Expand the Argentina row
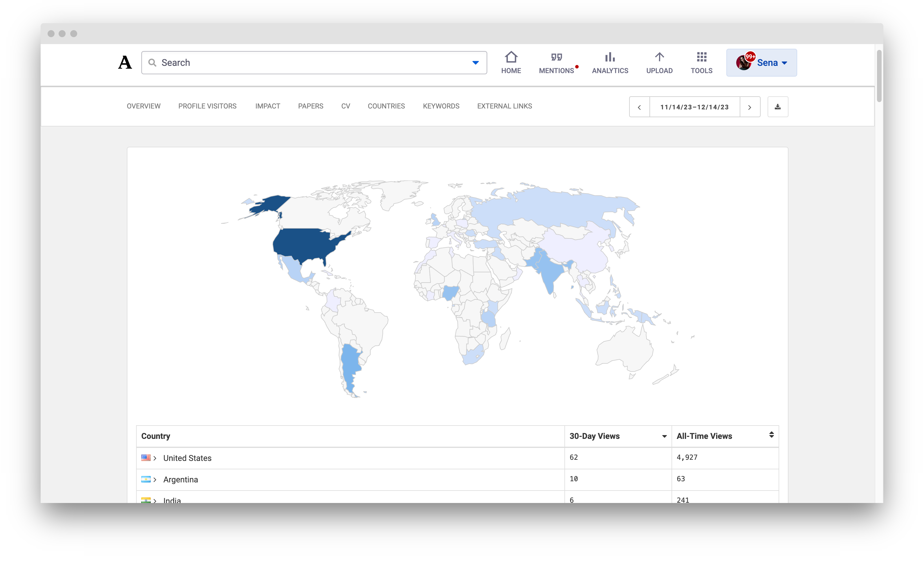Screen dimensions: 924x561 (155, 480)
